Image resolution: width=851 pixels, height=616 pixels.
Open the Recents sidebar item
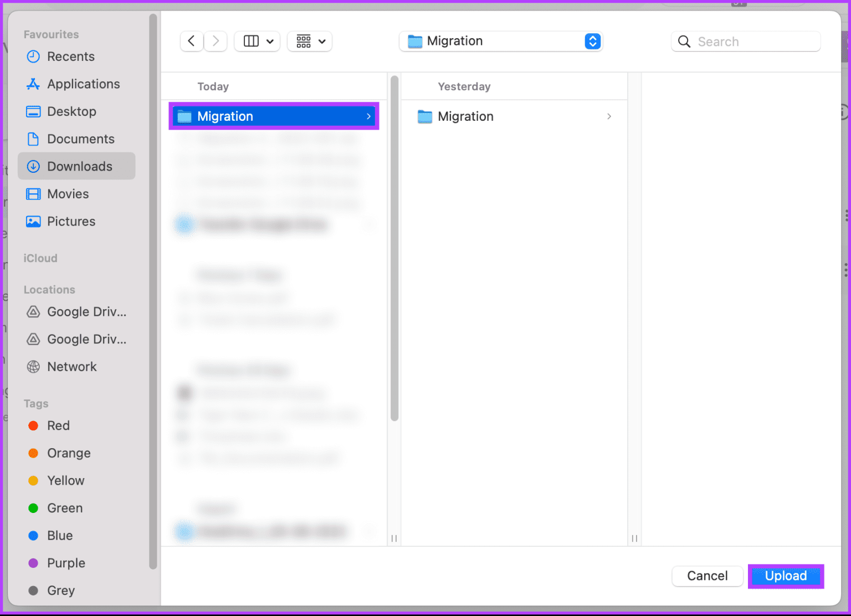(70, 56)
